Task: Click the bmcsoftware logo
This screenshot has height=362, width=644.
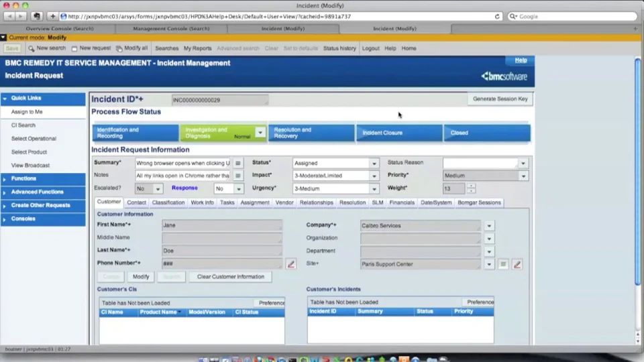Action: click(504, 76)
